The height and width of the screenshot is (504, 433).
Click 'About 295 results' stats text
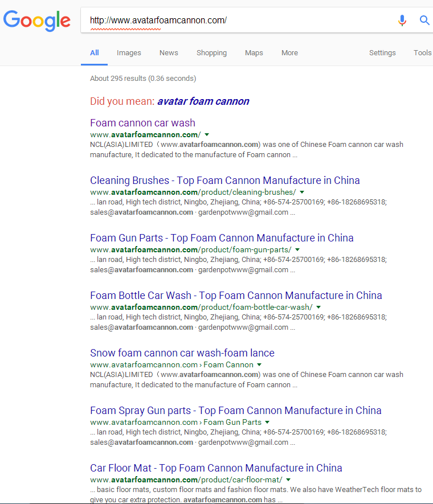tap(143, 79)
